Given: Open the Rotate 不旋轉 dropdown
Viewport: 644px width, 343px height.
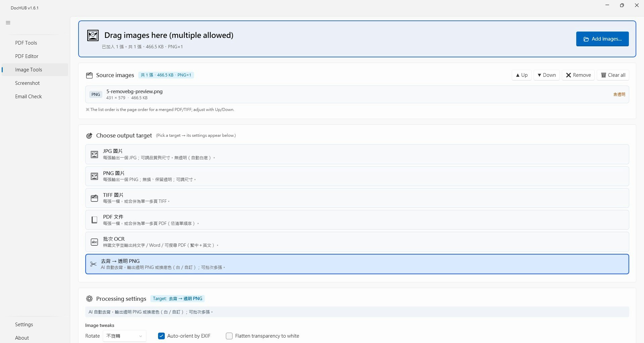Looking at the screenshot, I should [125, 336].
